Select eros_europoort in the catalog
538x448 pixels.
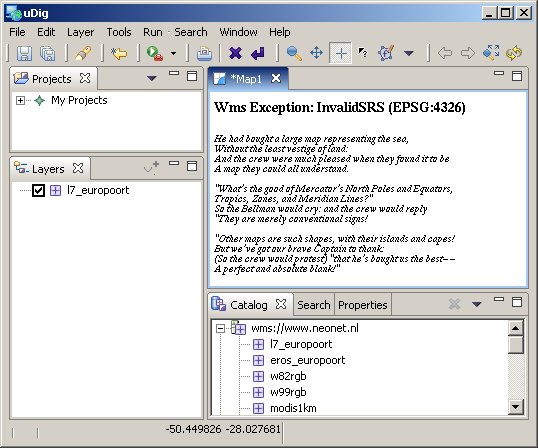click(x=307, y=361)
